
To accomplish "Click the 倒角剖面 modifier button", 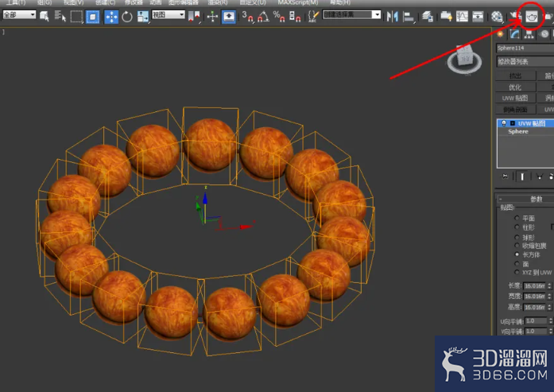I will (515, 110).
